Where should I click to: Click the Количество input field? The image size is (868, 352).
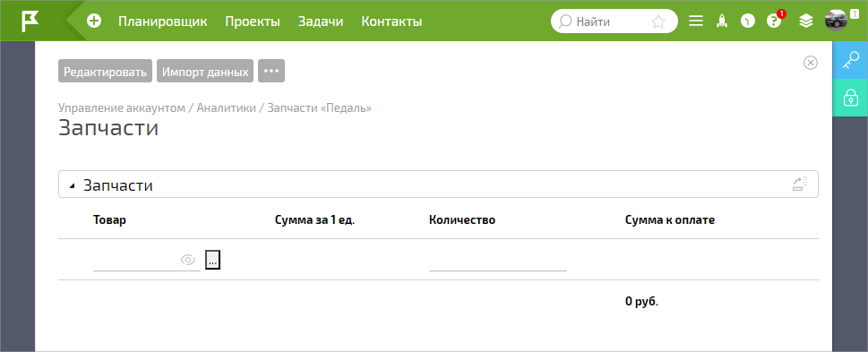(498, 260)
